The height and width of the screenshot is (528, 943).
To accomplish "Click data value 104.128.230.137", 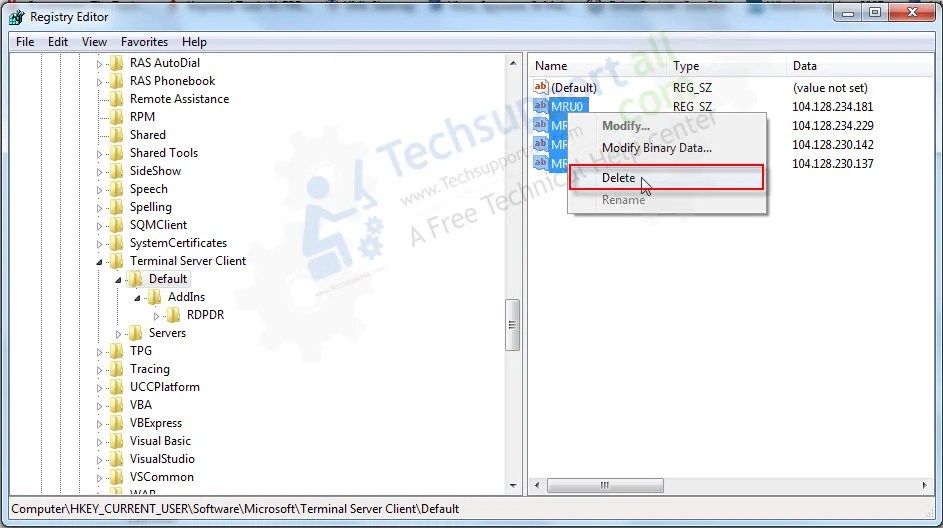I will click(832, 164).
